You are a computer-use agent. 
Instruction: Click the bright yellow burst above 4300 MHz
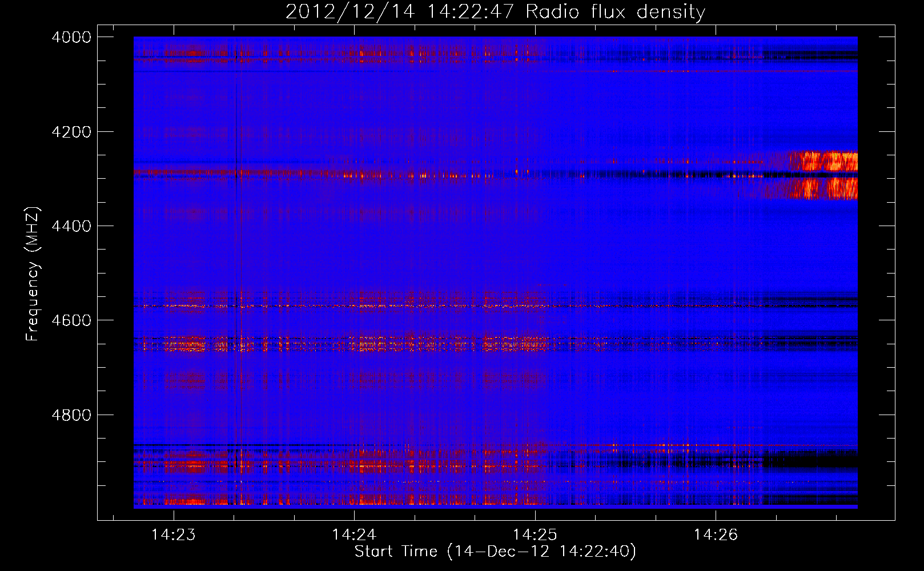(x=823, y=161)
